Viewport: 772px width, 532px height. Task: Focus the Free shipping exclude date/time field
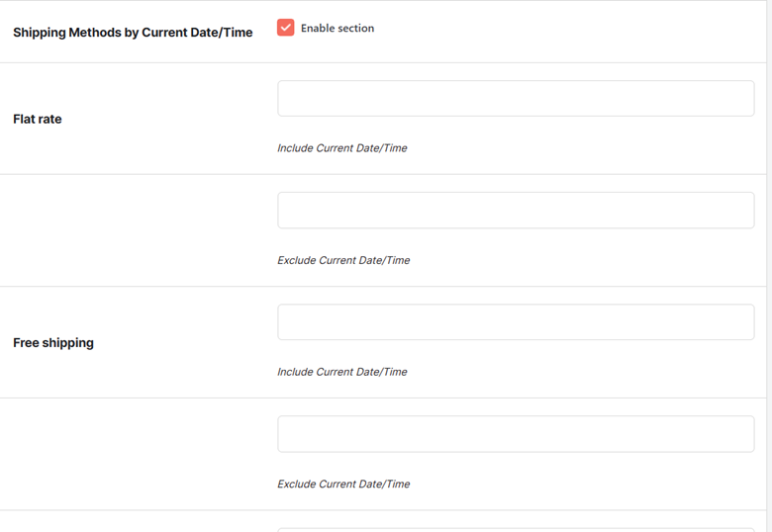(x=516, y=434)
